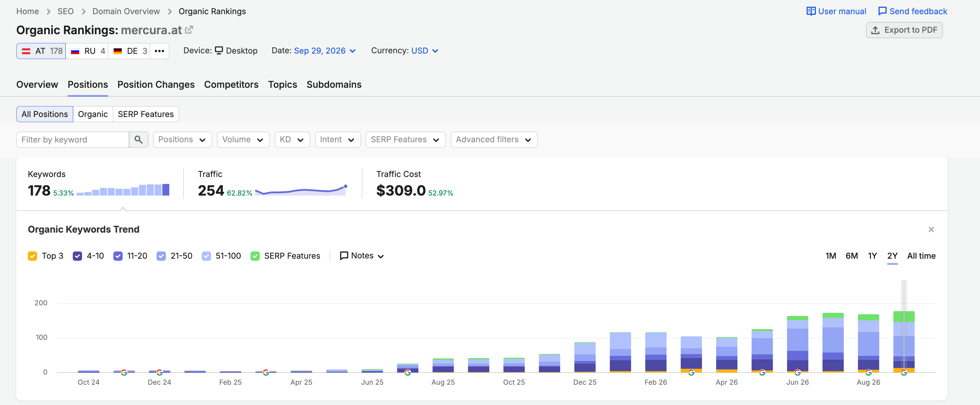Select the Russia flag RU database
The image size is (980, 405).
(x=87, y=51)
